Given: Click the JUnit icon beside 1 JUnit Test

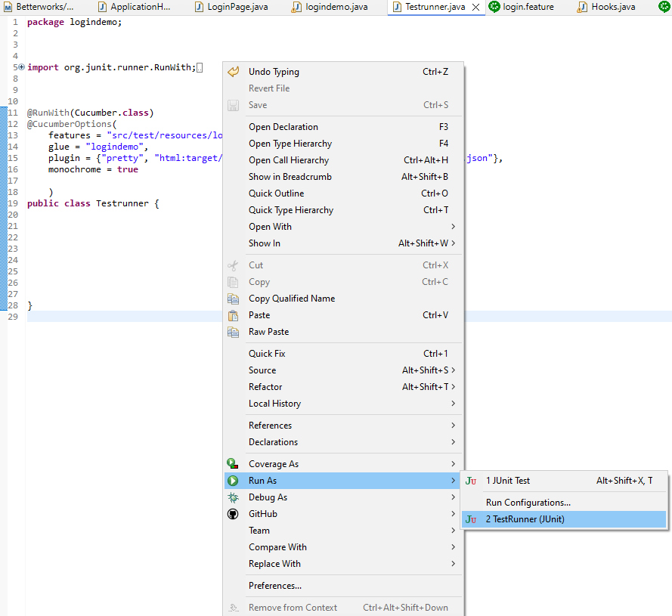Looking at the screenshot, I should click(x=471, y=481).
